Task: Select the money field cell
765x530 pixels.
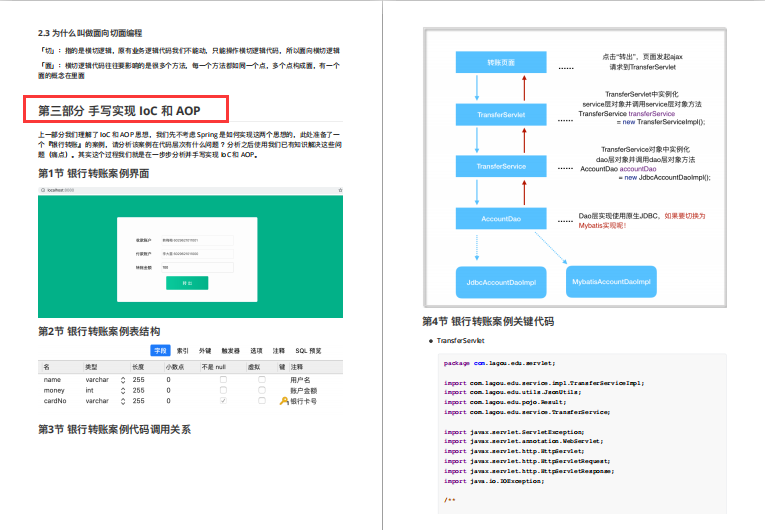Action: 54,390
